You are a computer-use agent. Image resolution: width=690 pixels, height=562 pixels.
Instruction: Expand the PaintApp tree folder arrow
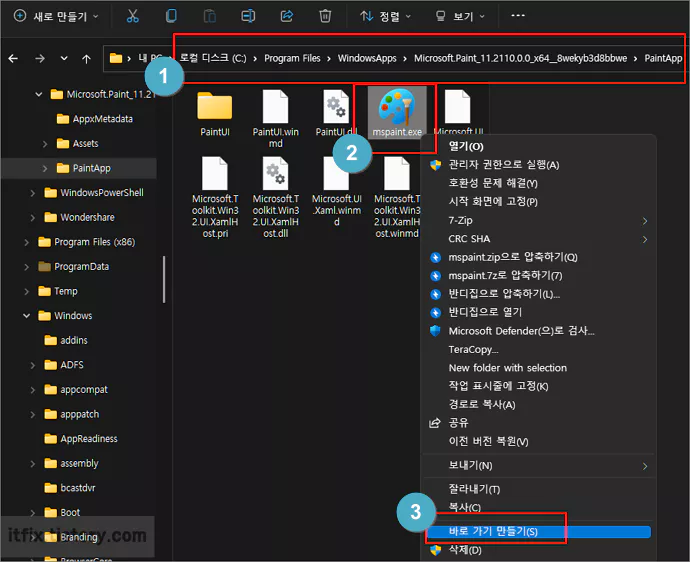(x=45, y=169)
